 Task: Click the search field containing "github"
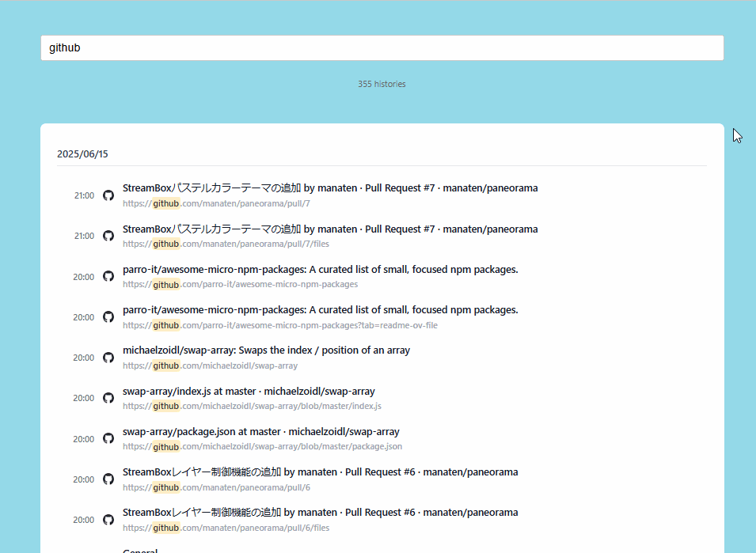pos(382,47)
